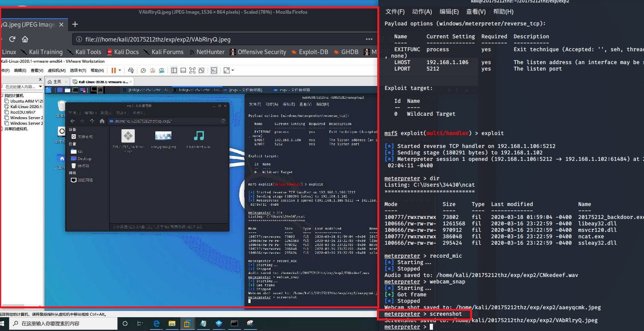The width and height of the screenshot is (644, 331).
Task: Click VMware take snapshot clock icon
Action: point(143,71)
